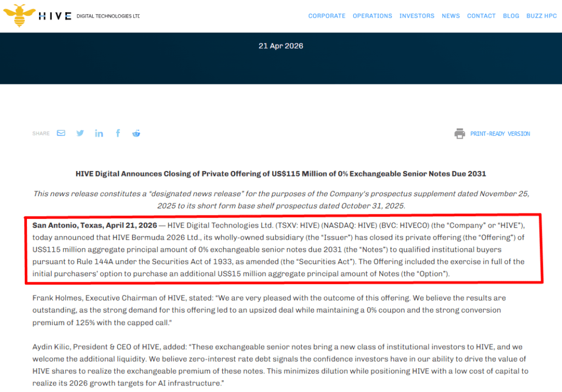Navigate to the News page
The width and height of the screenshot is (562, 392).
click(x=451, y=16)
